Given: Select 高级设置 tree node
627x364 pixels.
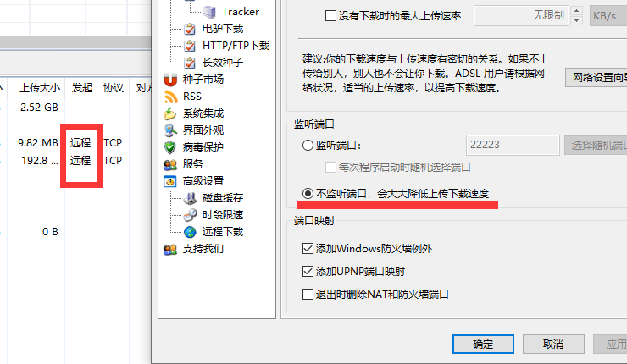Looking at the screenshot, I should click(x=203, y=181).
